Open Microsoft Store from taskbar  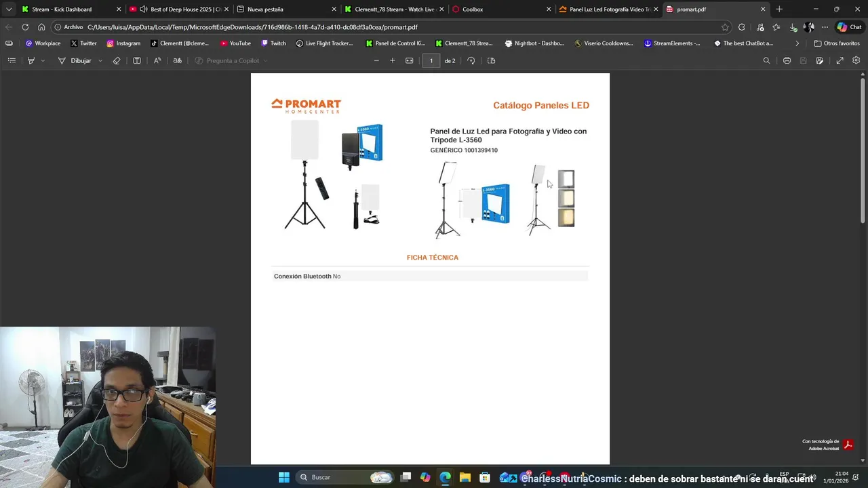tap(485, 477)
